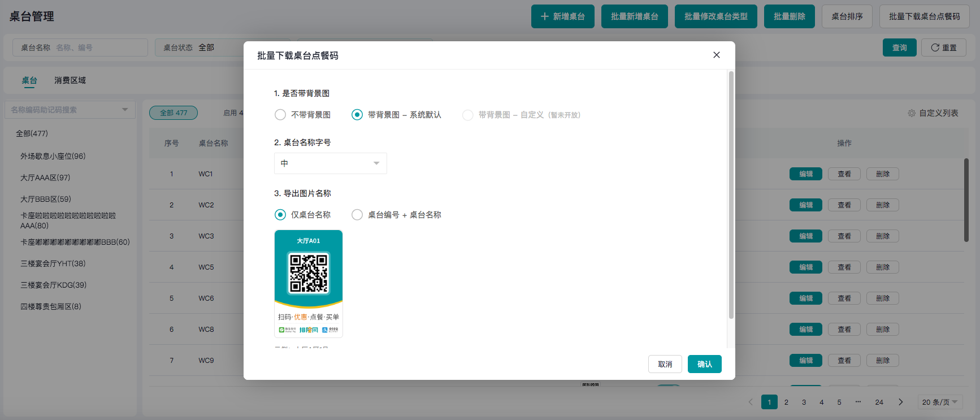This screenshot has height=420, width=980.
Task: Open the 20 条/页 page size dropdown
Action: click(940, 402)
